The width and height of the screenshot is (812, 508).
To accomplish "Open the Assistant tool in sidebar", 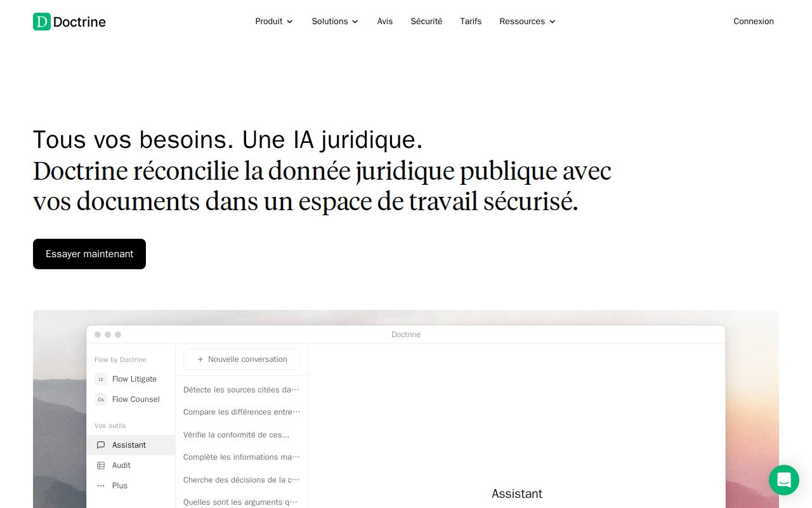I will pos(131,445).
